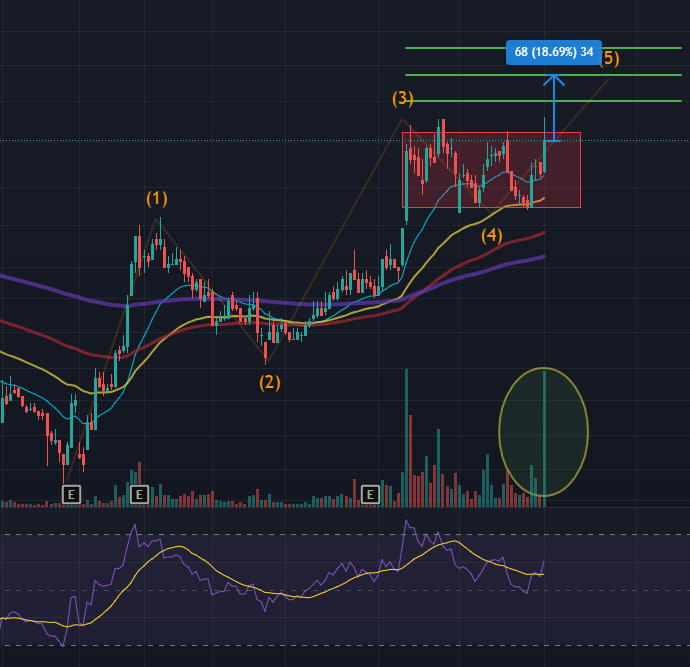Select the Elliott wave label (1)

tap(157, 198)
